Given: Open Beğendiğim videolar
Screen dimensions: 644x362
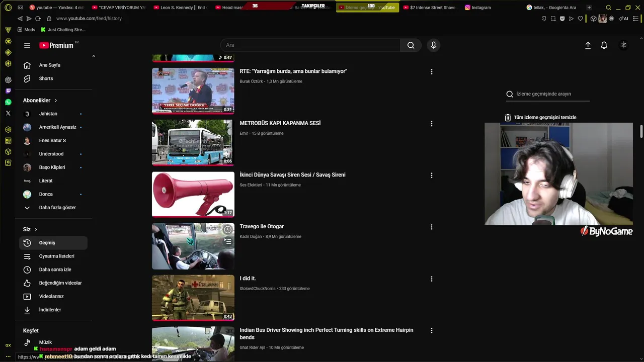Looking at the screenshot, I should (53, 283).
